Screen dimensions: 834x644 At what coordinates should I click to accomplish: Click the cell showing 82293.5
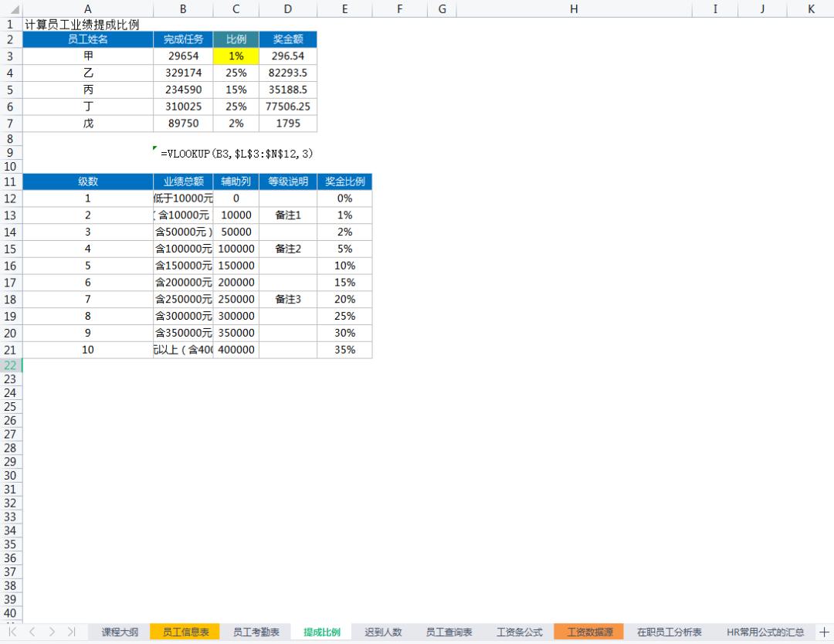[287, 73]
